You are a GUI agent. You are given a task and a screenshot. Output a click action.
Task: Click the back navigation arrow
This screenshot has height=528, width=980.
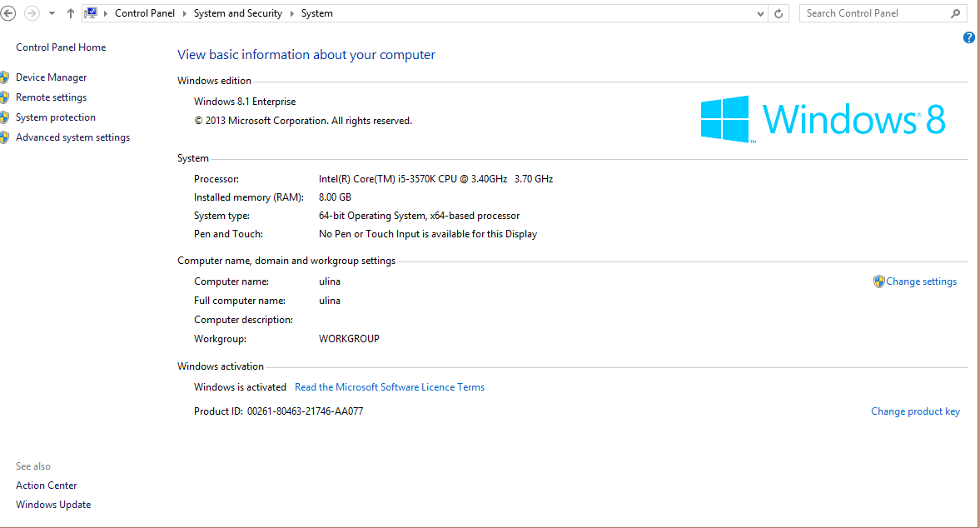click(x=9, y=13)
